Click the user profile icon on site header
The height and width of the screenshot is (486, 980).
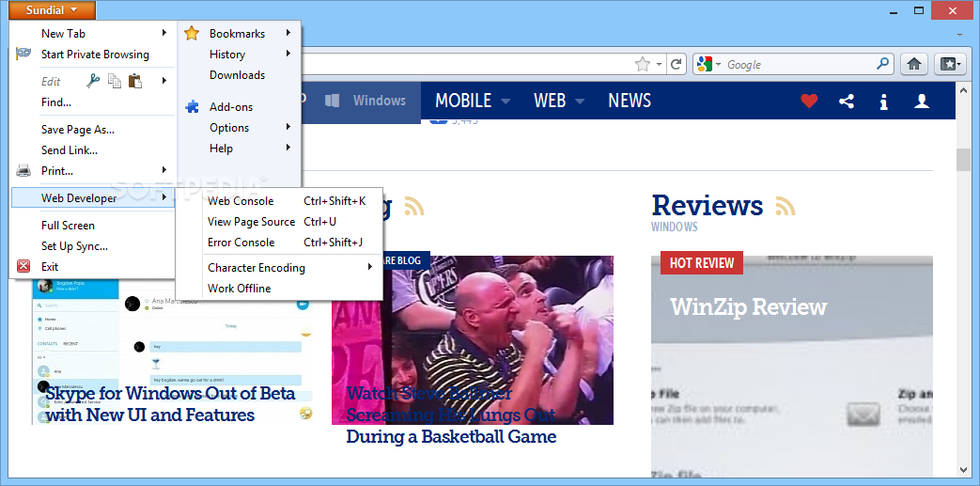coord(922,101)
